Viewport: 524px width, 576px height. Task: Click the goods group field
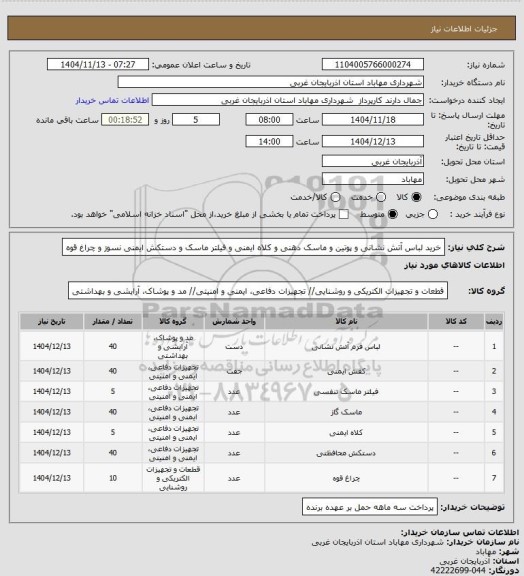(258, 291)
